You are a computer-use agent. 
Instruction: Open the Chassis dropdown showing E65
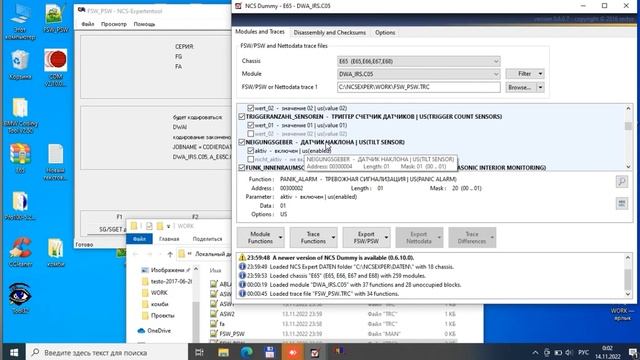(418, 61)
